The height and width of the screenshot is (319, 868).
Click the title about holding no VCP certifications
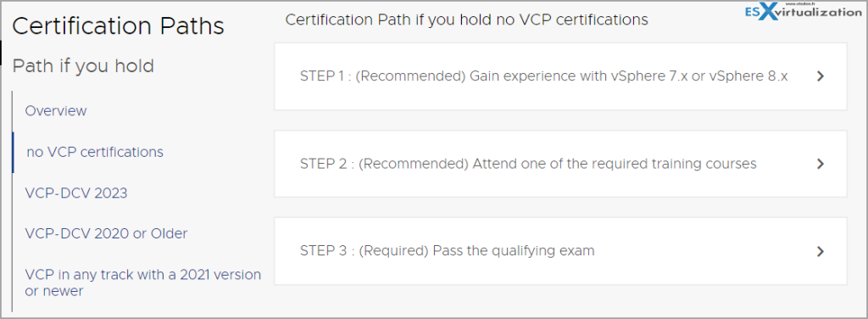(x=466, y=20)
